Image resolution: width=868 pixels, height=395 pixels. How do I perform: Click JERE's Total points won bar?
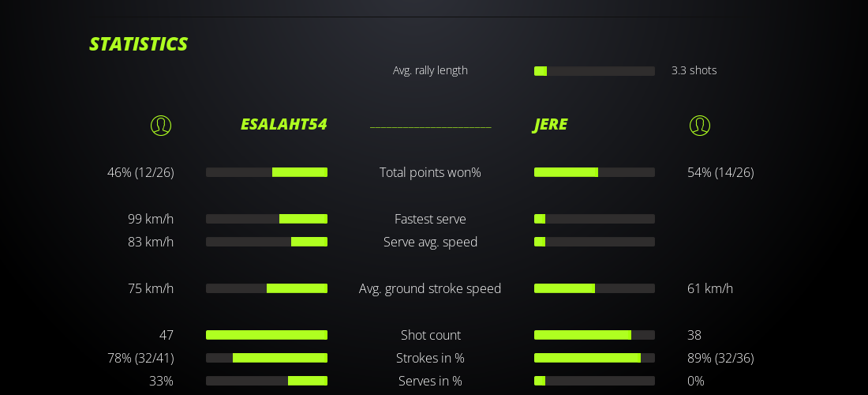point(594,172)
